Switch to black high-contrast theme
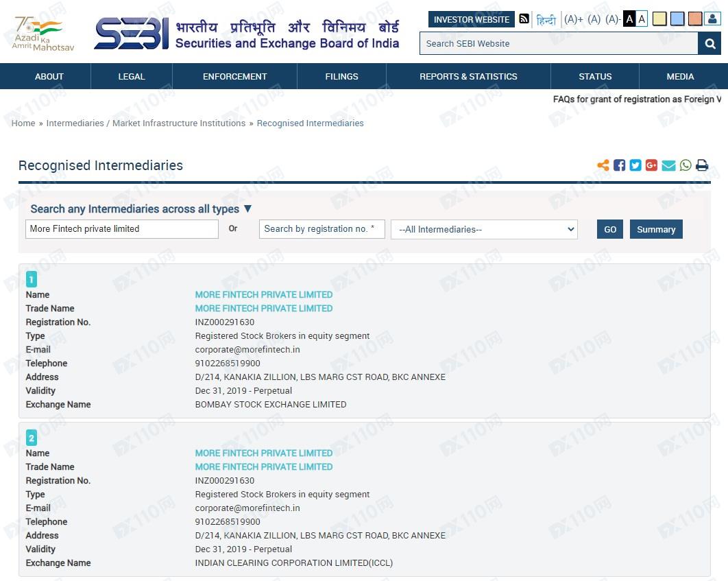This screenshot has height=581, width=728. click(x=629, y=19)
